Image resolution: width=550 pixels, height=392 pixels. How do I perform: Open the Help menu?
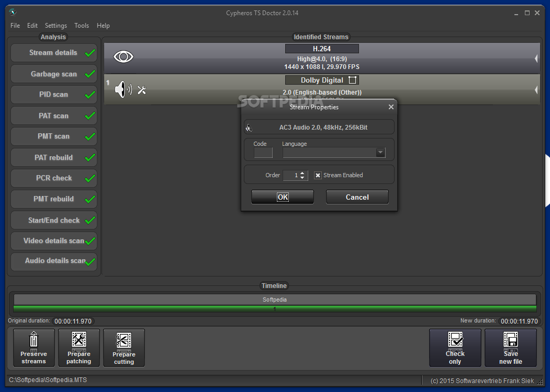pos(103,26)
